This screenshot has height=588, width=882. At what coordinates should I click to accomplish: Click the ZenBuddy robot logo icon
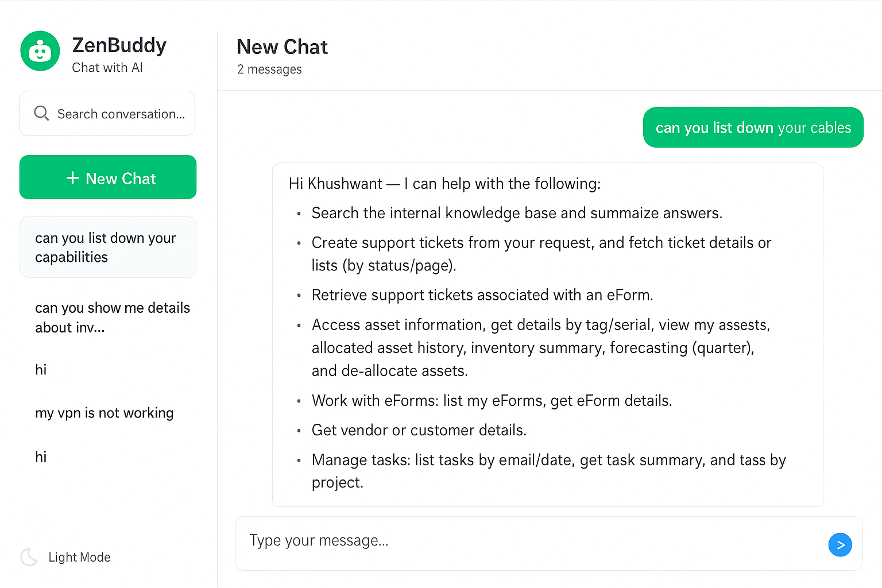pos(40,51)
